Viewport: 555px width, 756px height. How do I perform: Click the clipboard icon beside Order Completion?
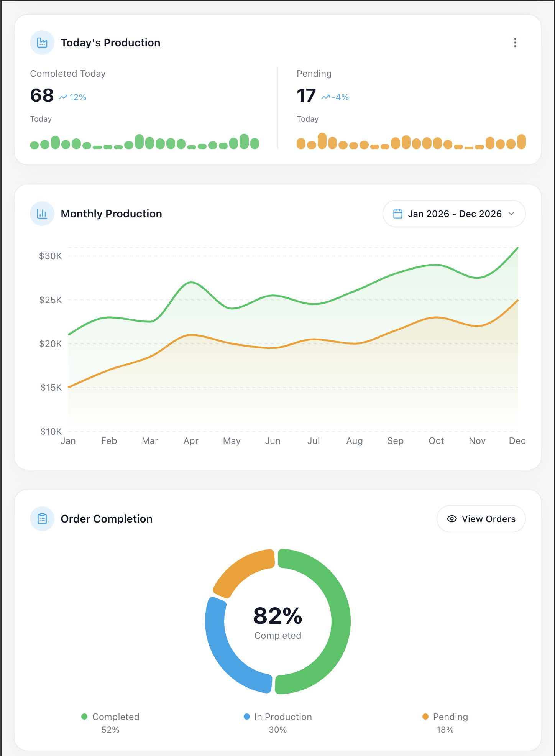pyautogui.click(x=42, y=519)
